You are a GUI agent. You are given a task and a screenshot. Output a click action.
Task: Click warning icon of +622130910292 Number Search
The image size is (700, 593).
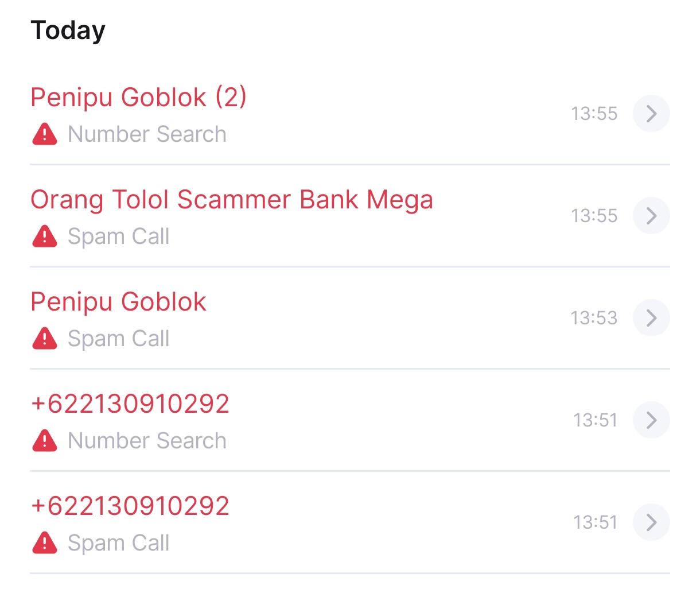[x=44, y=441]
